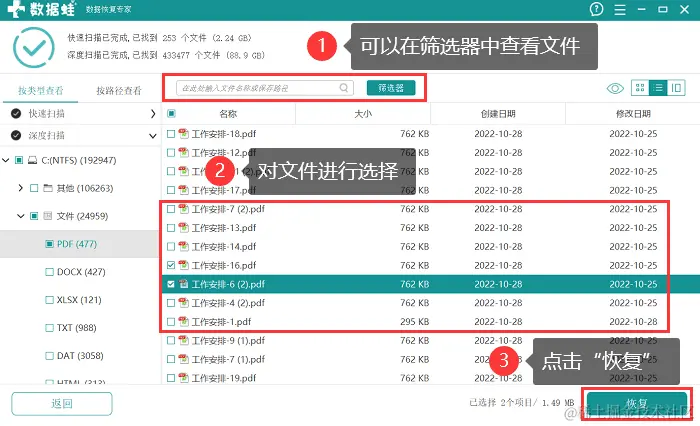
Task: Check the DOCX (427) checkbox
Action: click(50, 272)
